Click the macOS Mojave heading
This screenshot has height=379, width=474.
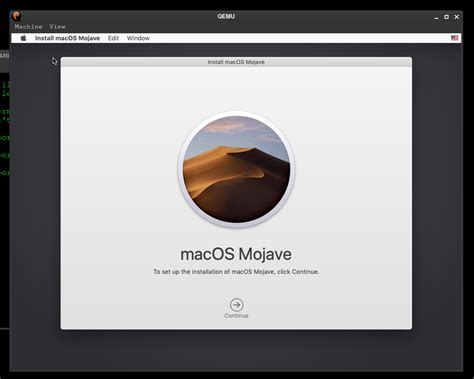(x=236, y=254)
